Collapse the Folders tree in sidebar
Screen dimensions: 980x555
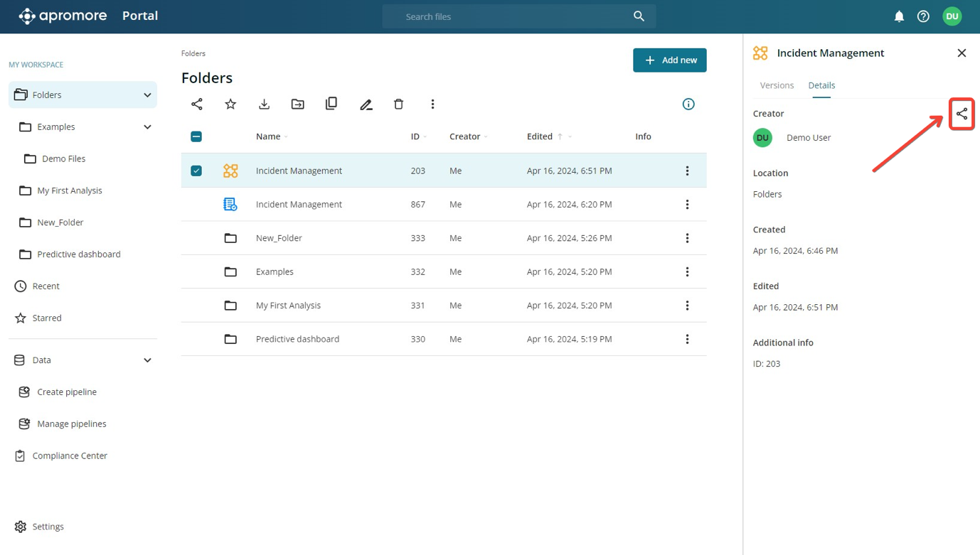click(x=147, y=95)
